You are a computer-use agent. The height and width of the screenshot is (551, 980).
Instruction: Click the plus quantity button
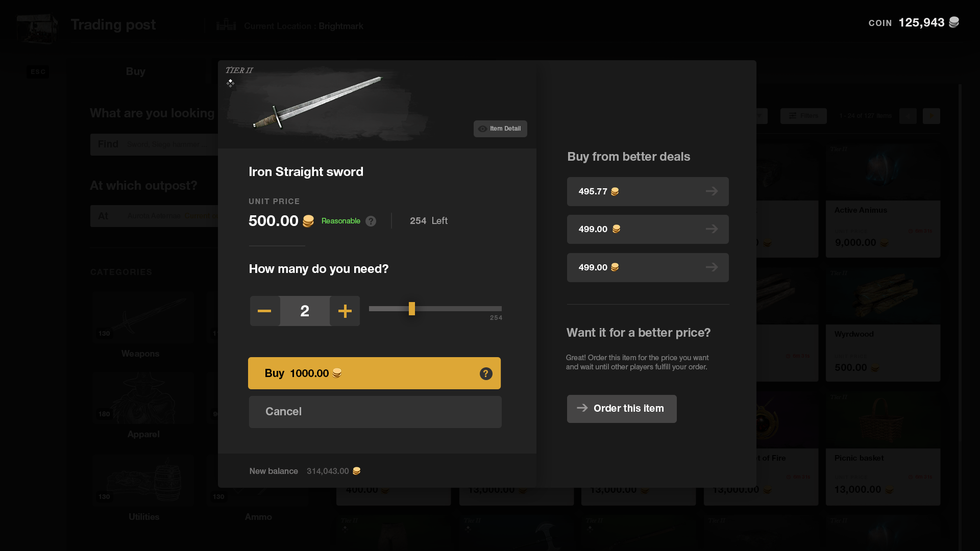click(x=345, y=311)
